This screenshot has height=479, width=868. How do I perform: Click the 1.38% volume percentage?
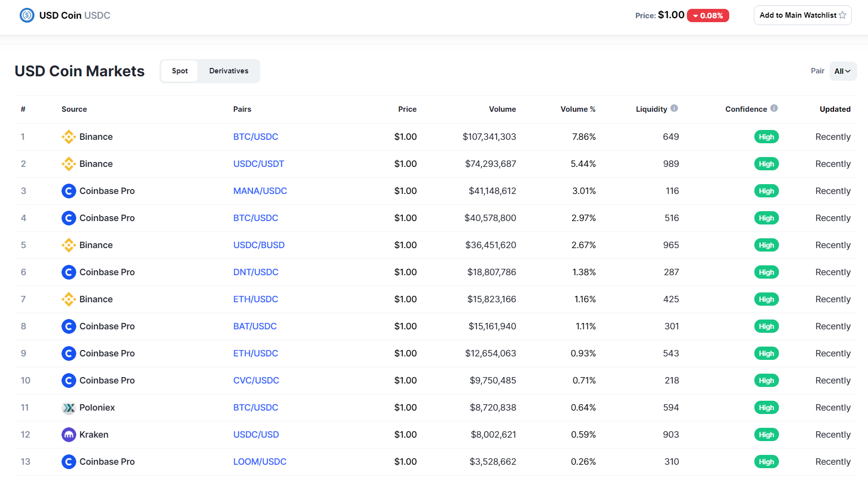pos(584,272)
